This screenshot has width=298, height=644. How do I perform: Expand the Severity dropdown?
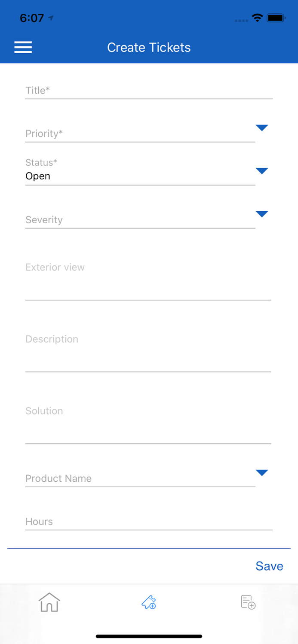262,214
